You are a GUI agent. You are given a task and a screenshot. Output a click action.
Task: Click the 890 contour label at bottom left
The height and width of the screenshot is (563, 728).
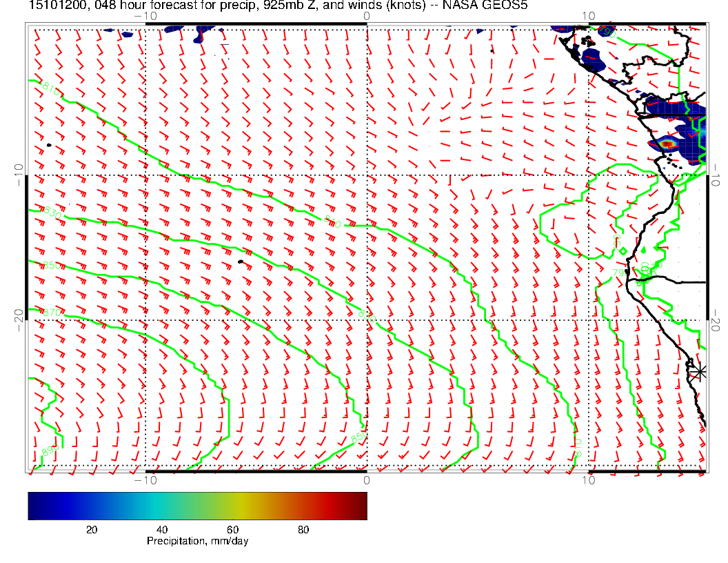tap(50, 452)
